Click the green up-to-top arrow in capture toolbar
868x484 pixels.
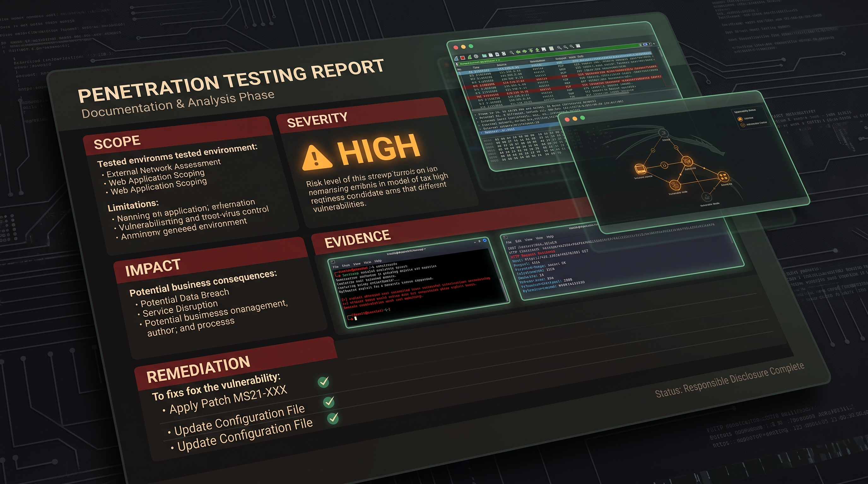[531, 50]
